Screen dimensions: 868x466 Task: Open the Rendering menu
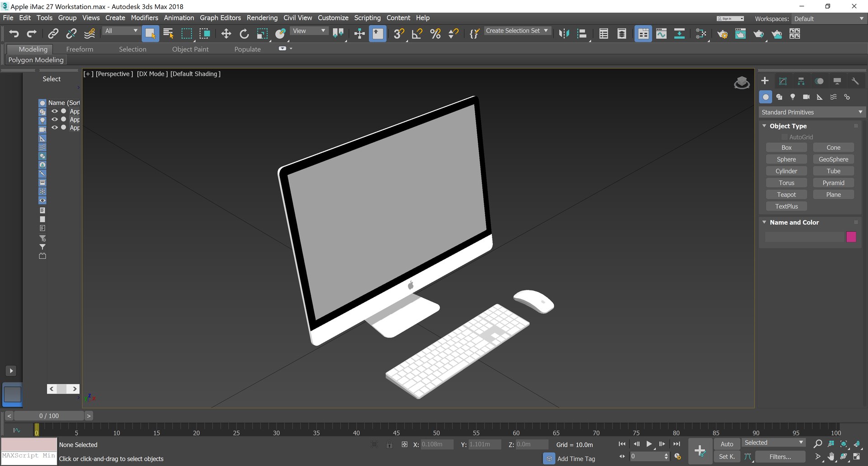coord(262,18)
